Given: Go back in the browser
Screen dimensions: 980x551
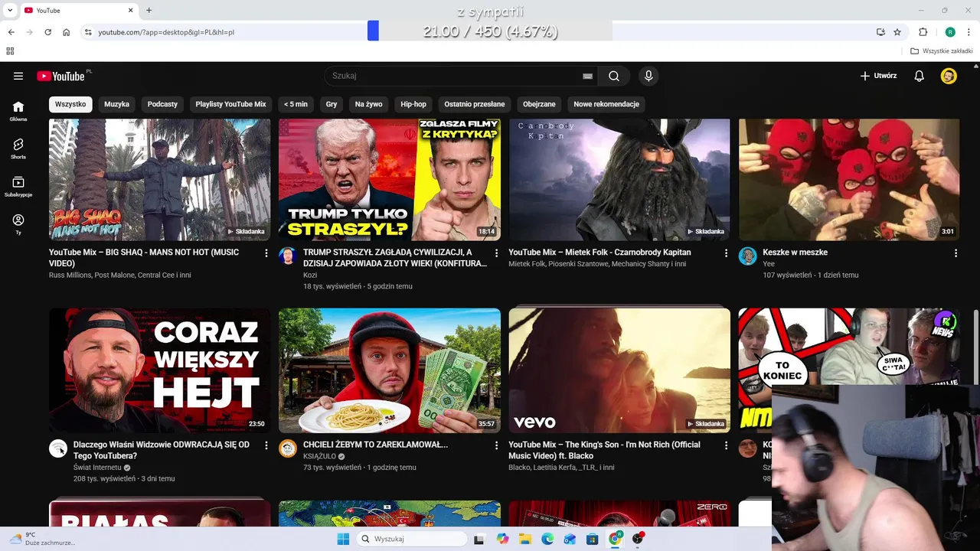Looking at the screenshot, I should (x=11, y=32).
